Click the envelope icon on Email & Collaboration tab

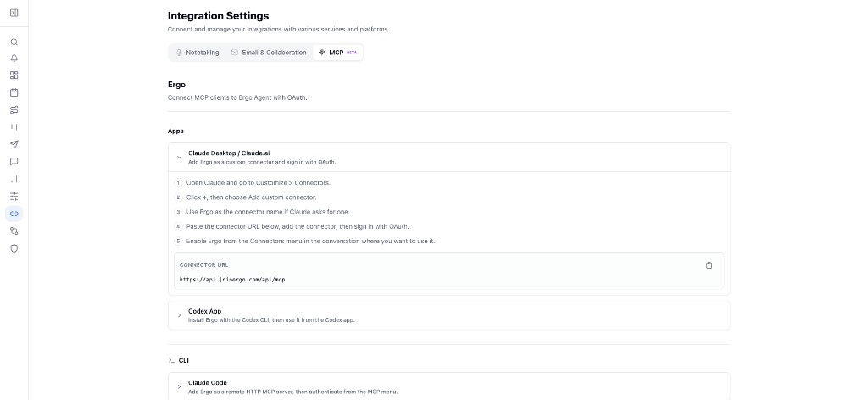coord(235,53)
